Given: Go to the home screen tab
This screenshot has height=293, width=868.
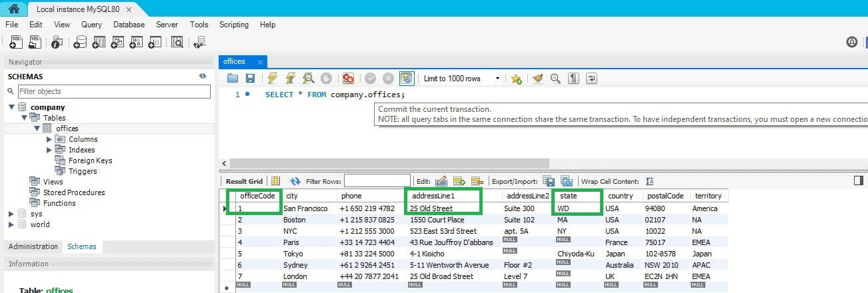Looking at the screenshot, I should [x=14, y=9].
